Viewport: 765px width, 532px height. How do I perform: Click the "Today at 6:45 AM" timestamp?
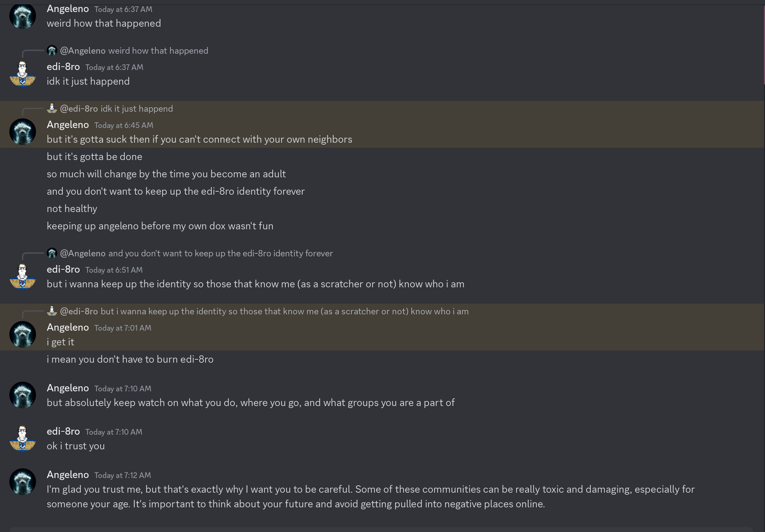[x=124, y=125]
